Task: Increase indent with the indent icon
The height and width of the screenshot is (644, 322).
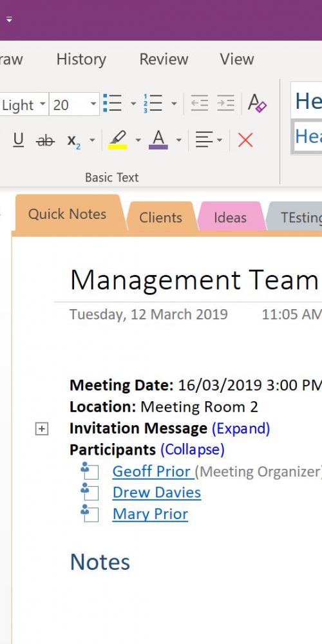Action: [x=226, y=103]
